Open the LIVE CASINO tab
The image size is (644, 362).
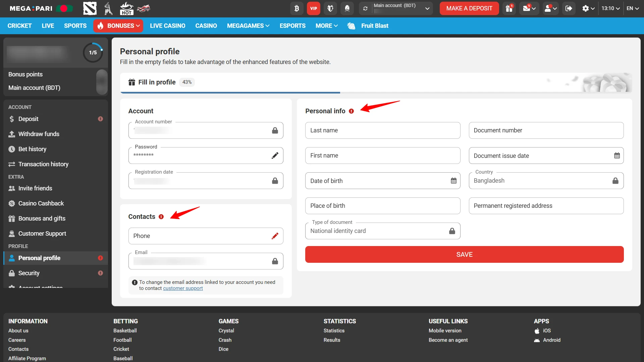point(167,26)
